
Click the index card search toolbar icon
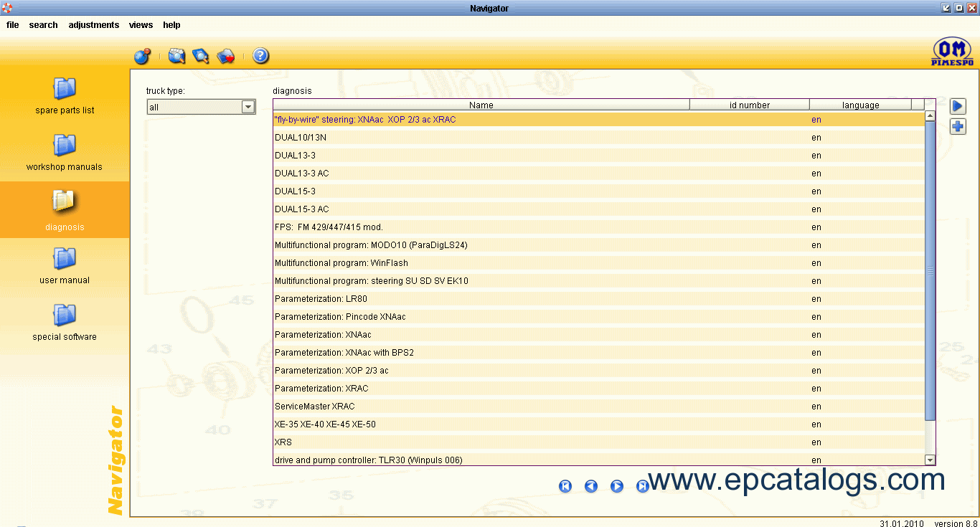tap(176, 56)
